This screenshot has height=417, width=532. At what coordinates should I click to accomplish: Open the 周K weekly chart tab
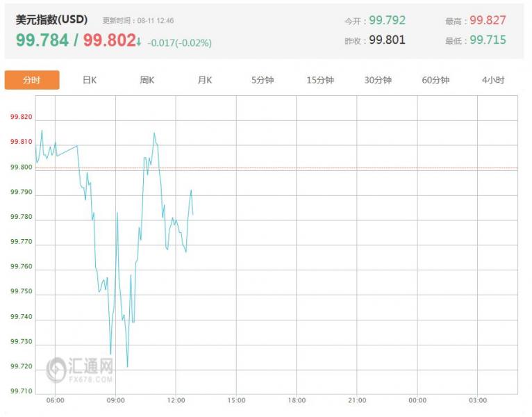147,80
